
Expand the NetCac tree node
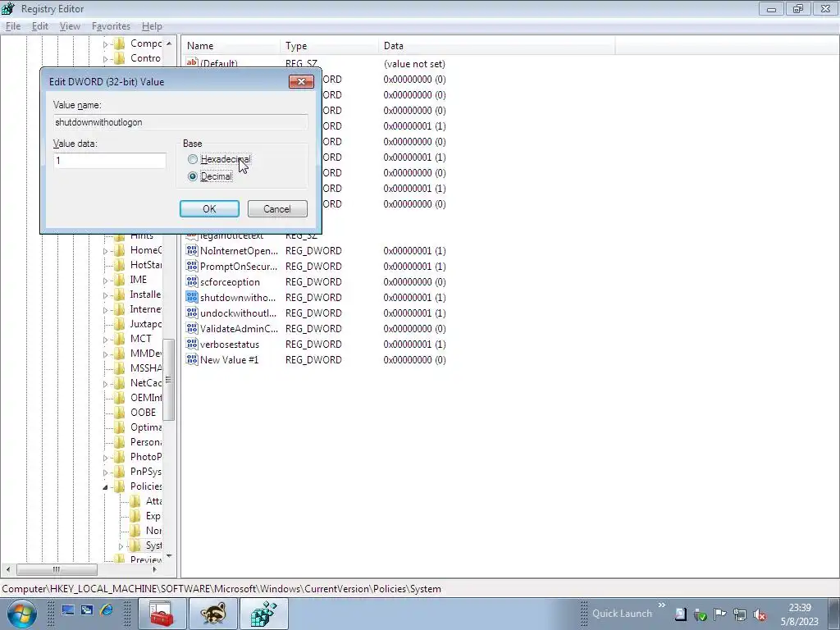(105, 384)
